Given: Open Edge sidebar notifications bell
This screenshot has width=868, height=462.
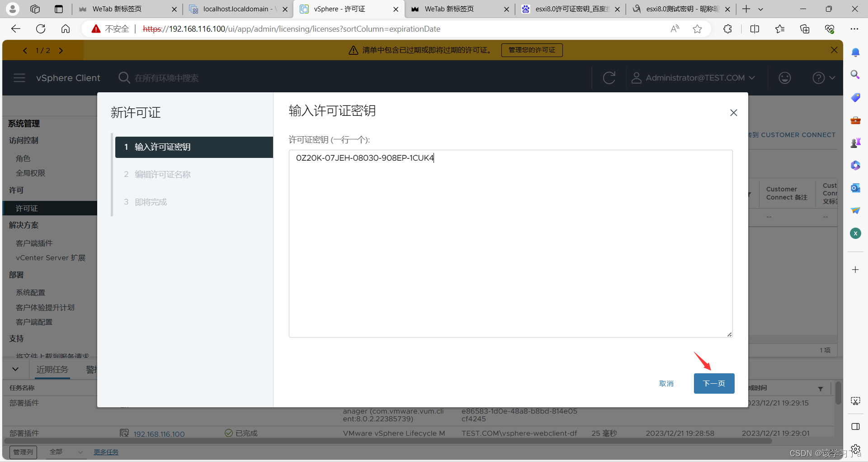Looking at the screenshot, I should click(855, 52).
